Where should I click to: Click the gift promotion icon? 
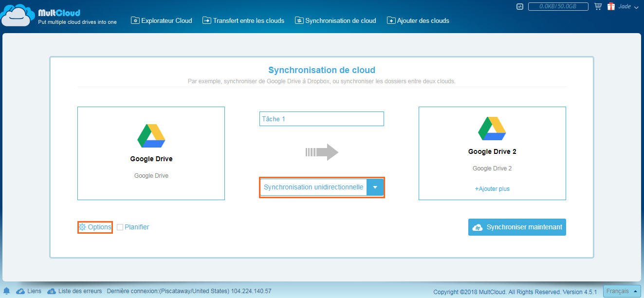tap(610, 6)
